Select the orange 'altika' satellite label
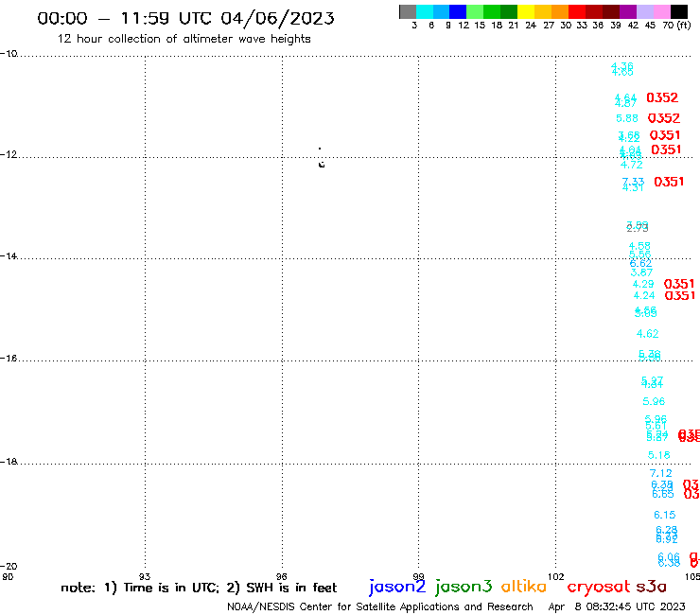This screenshot has height=615, width=700. 524,587
